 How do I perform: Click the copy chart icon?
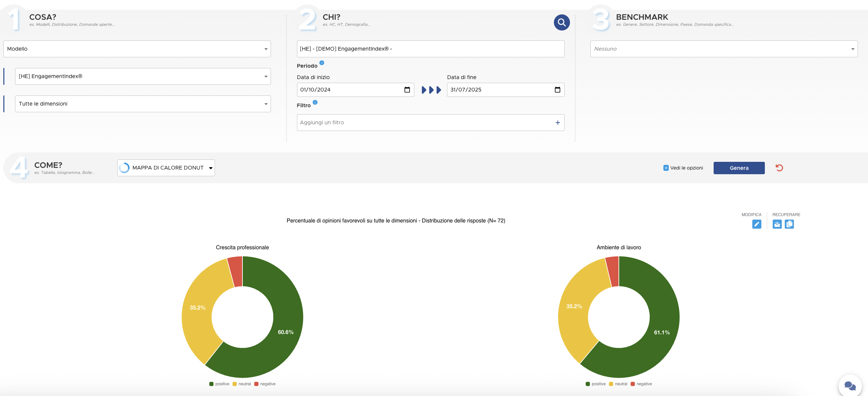coord(789,224)
